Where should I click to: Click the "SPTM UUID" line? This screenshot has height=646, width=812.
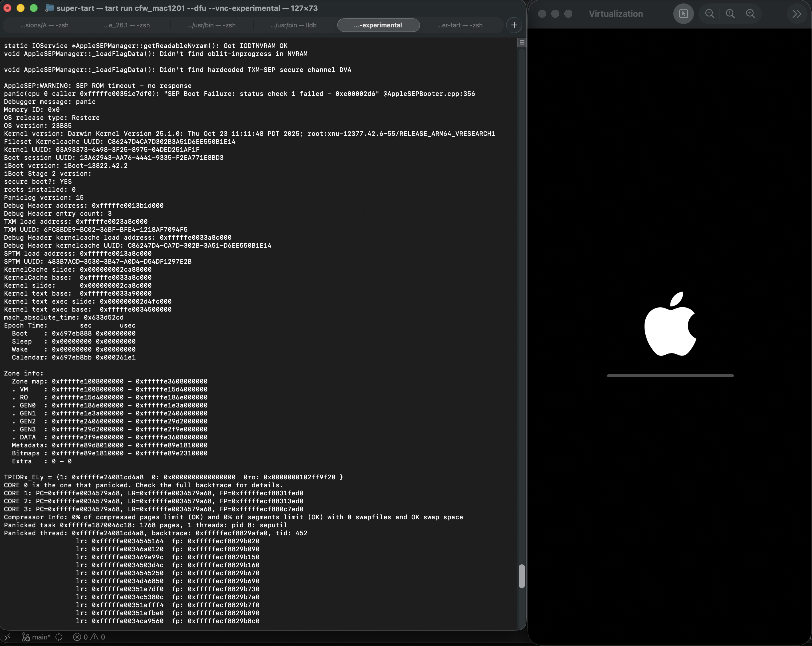point(98,261)
